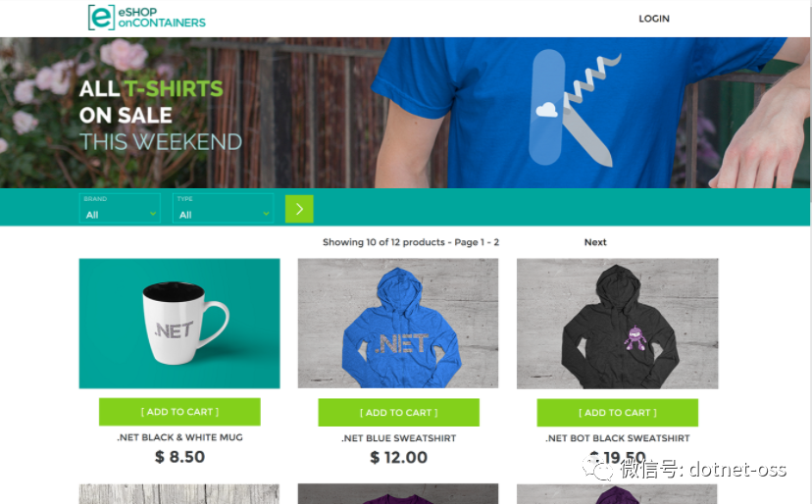Click the eSHOP onCONTAINERS brand text
This screenshot has width=812, height=504.
[x=162, y=18]
